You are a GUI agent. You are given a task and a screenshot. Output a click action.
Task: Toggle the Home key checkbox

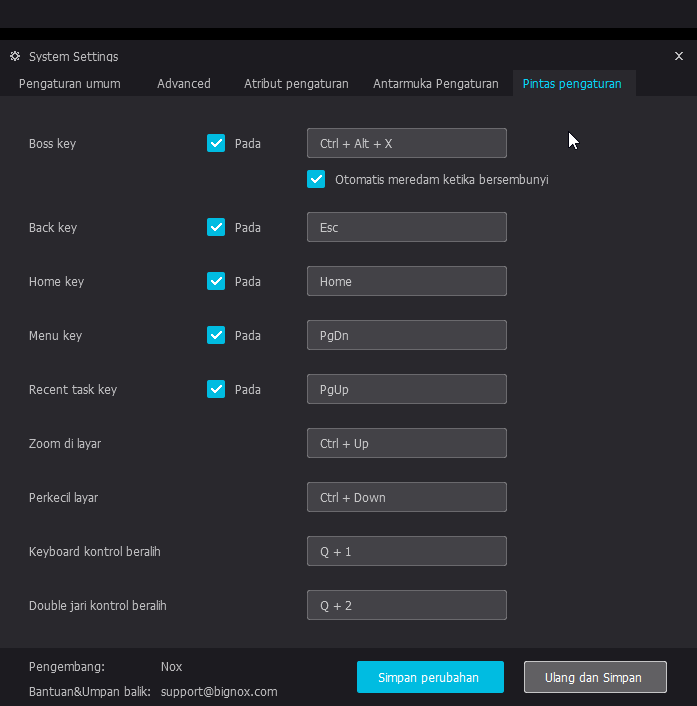coord(216,281)
